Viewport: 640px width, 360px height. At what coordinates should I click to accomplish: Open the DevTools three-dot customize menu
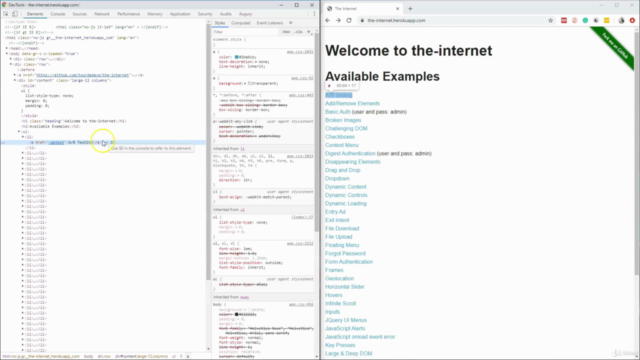coord(314,14)
